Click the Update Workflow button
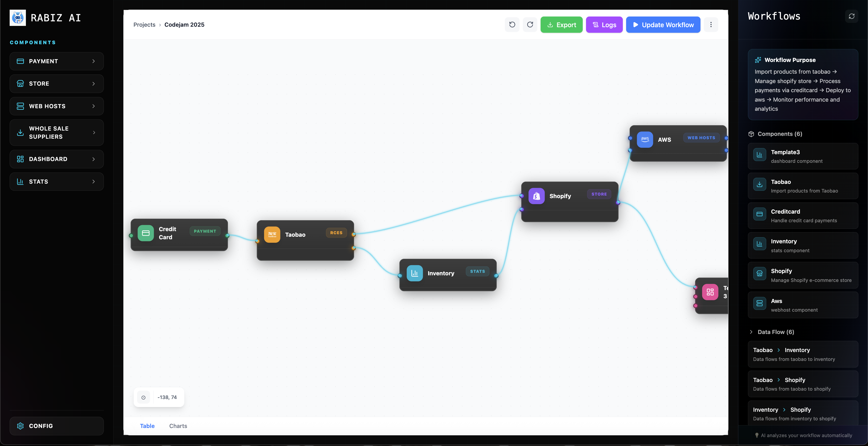The image size is (868, 446). [663, 25]
